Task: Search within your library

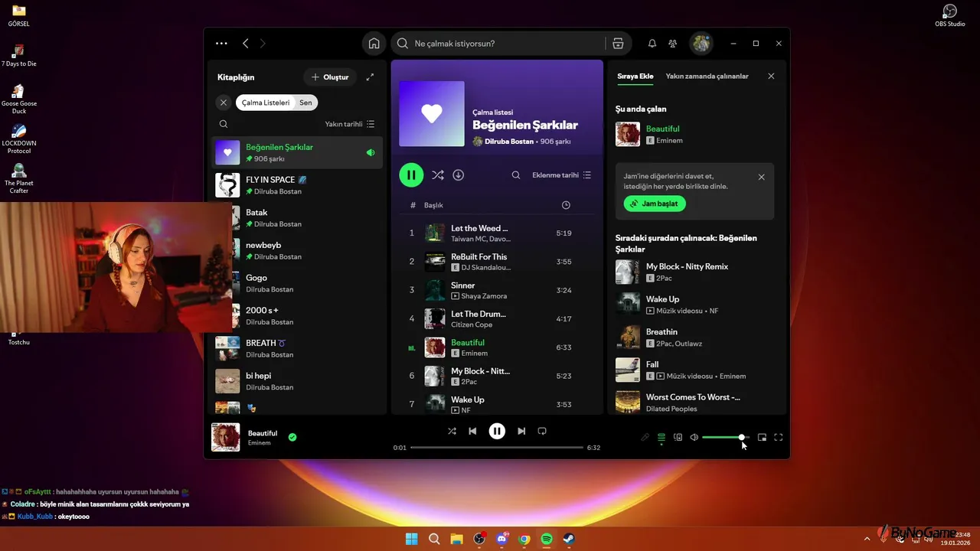Action: [224, 124]
